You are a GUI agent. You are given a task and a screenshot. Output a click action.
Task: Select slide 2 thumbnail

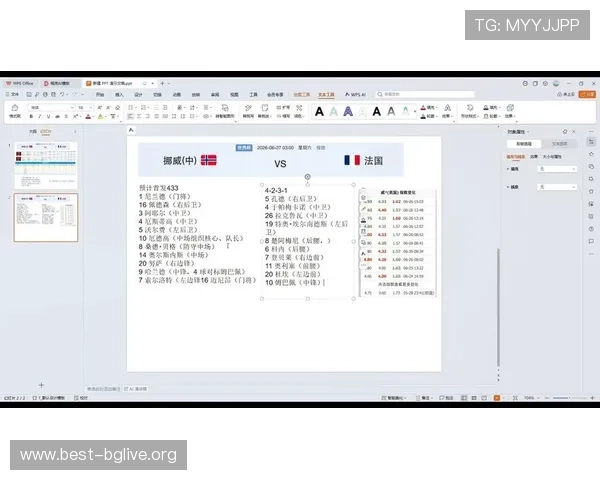46,217
